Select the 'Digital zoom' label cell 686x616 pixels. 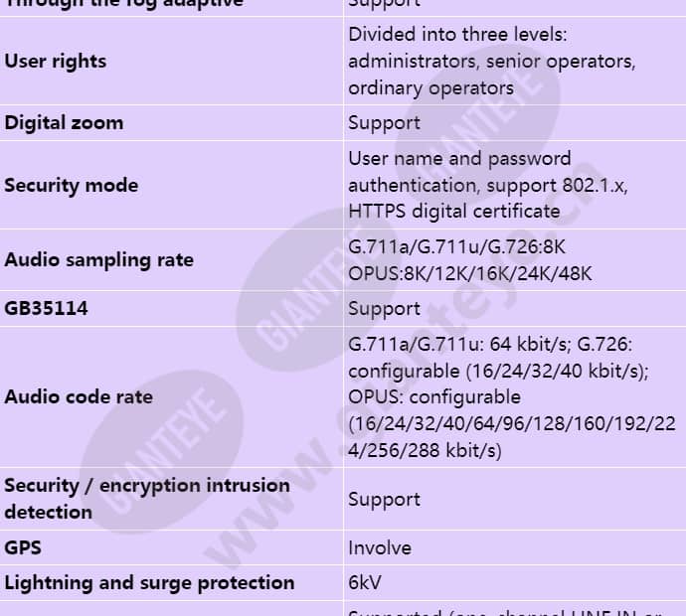point(64,123)
